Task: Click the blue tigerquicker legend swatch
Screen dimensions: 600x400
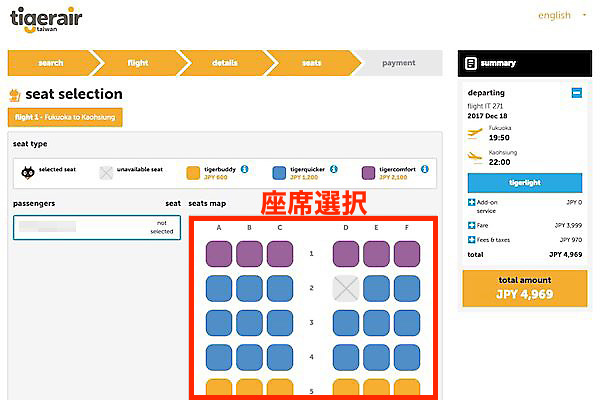Action: pyautogui.click(x=279, y=173)
